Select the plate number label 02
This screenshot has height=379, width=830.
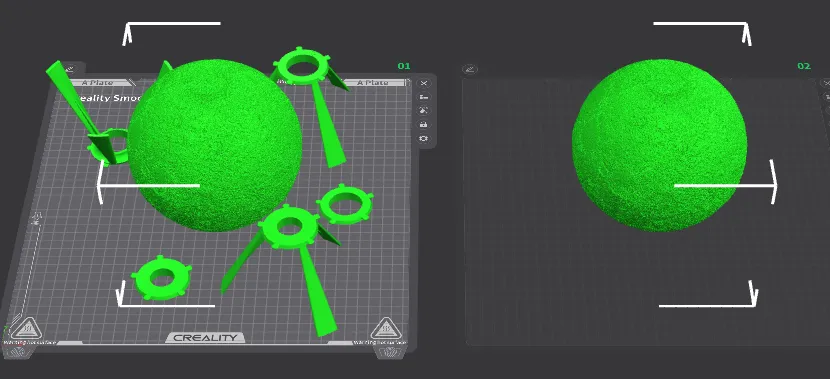point(804,66)
